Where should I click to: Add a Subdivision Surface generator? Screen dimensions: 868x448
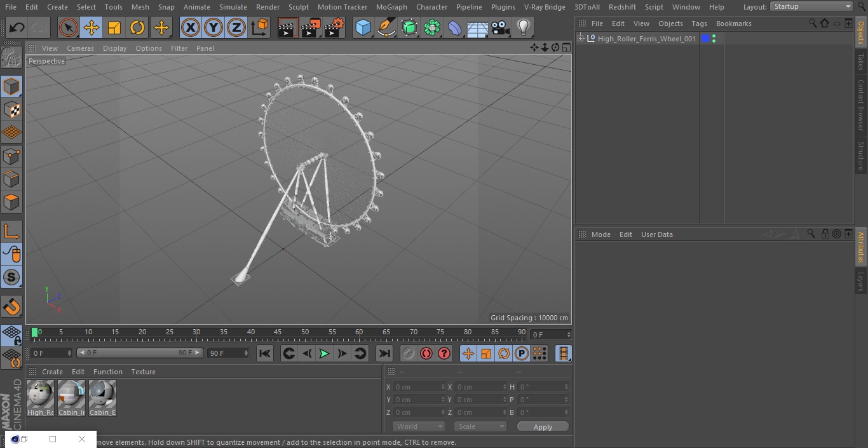[x=409, y=27]
